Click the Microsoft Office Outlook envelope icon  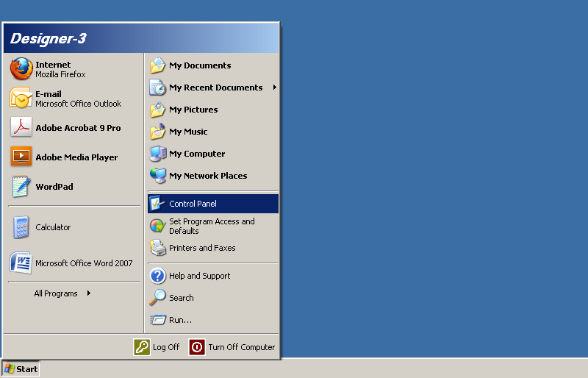coord(21,98)
